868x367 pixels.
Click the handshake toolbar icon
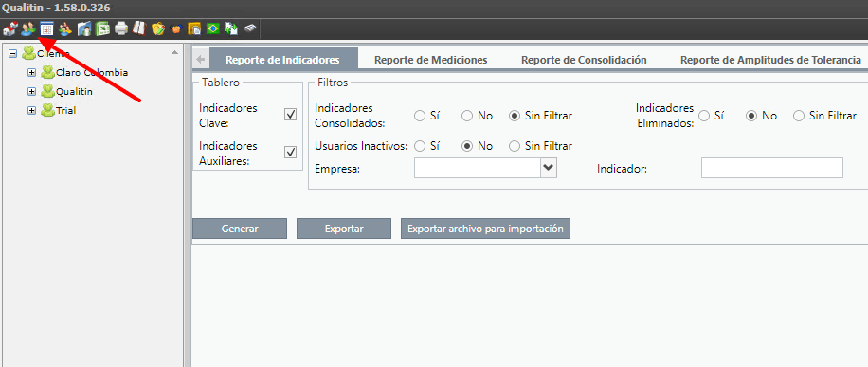[x=176, y=28]
